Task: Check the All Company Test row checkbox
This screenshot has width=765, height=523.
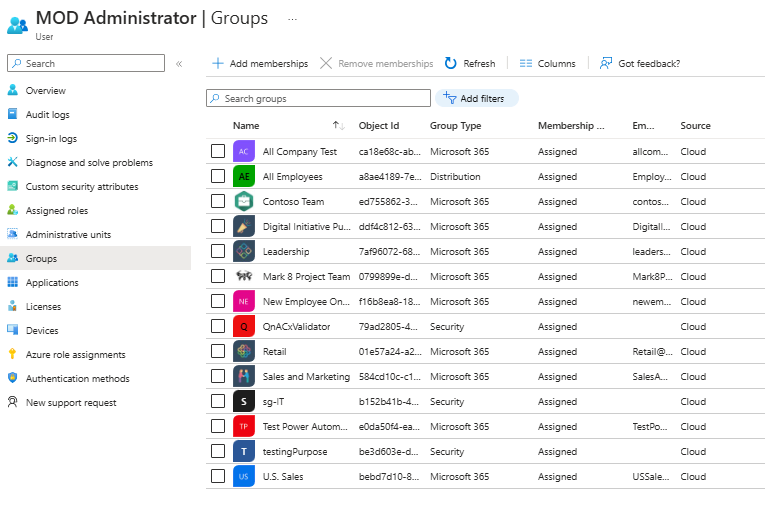Action: pos(218,151)
